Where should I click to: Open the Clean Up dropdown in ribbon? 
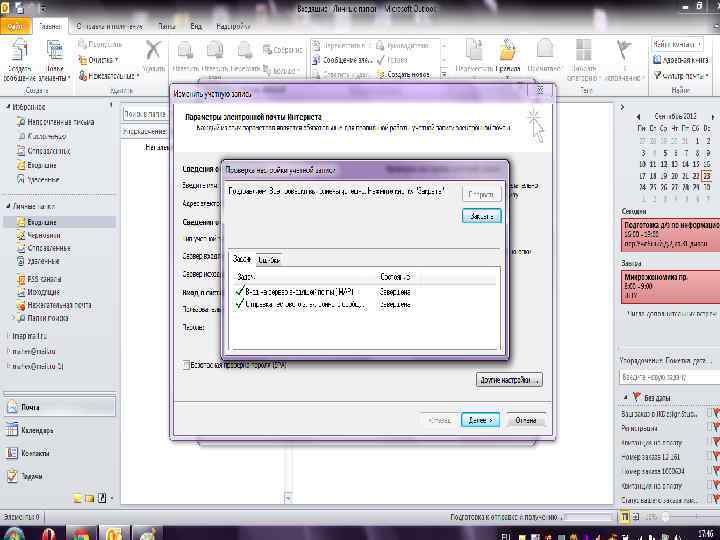click(98, 60)
